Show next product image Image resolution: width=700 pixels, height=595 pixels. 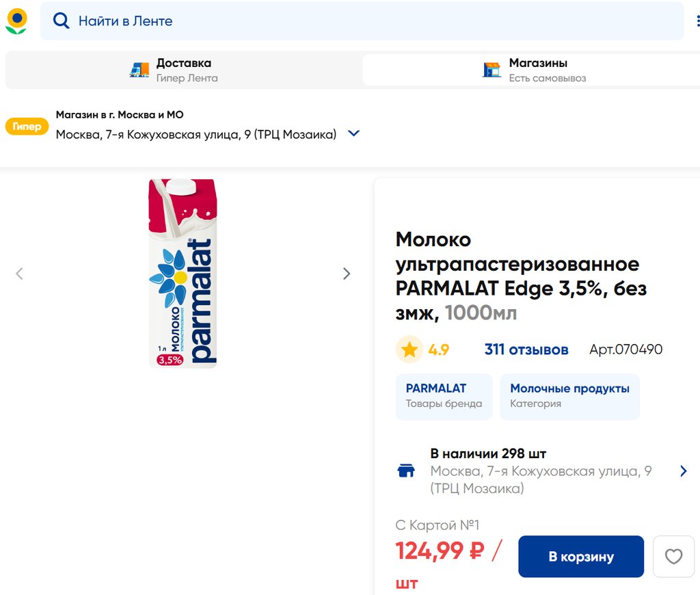(347, 274)
